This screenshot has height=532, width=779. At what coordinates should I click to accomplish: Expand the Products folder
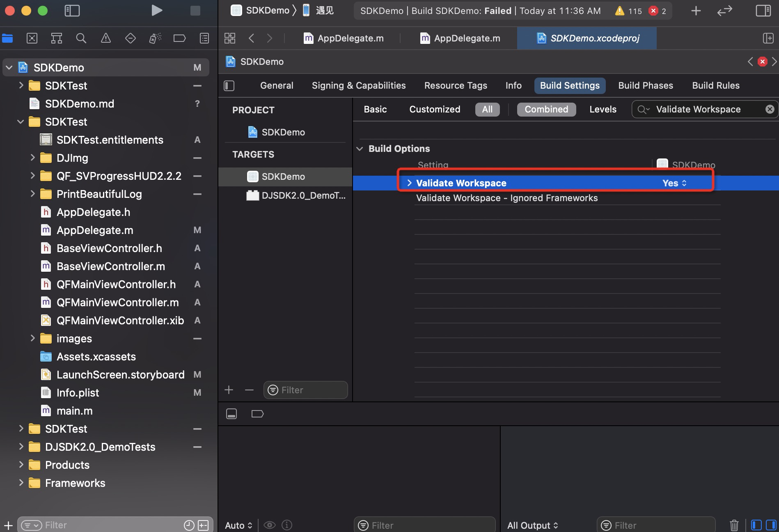pyautogui.click(x=21, y=465)
